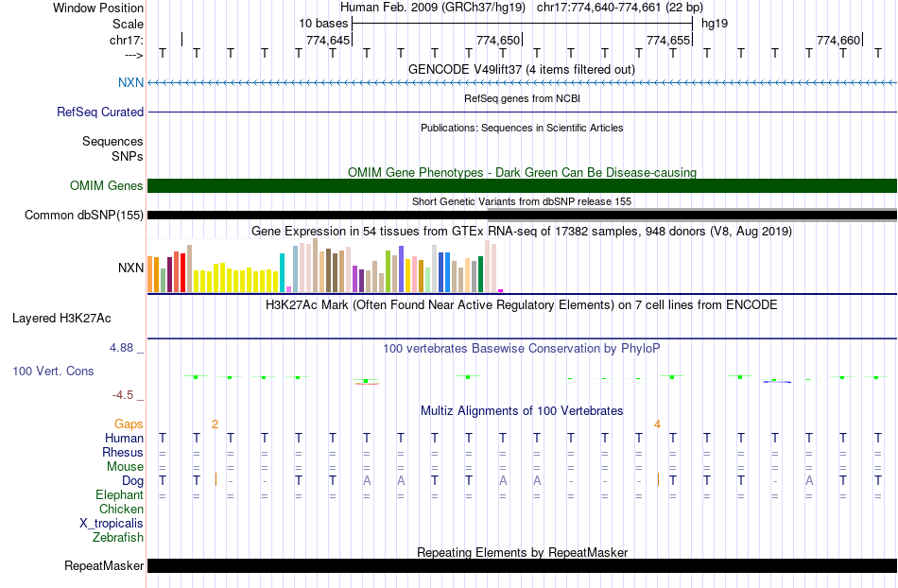Select the Human species label
This screenshot has width=898, height=588.
point(124,438)
